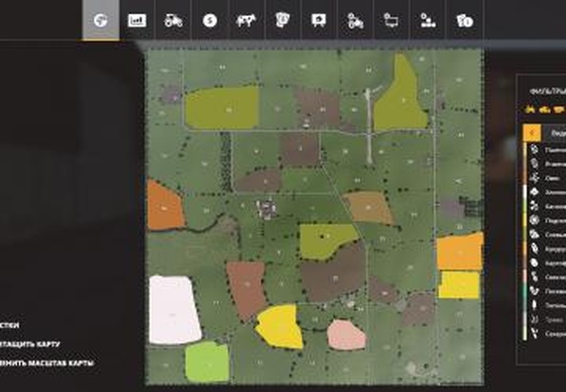Click the gear with blocks controls icon

[427, 21]
